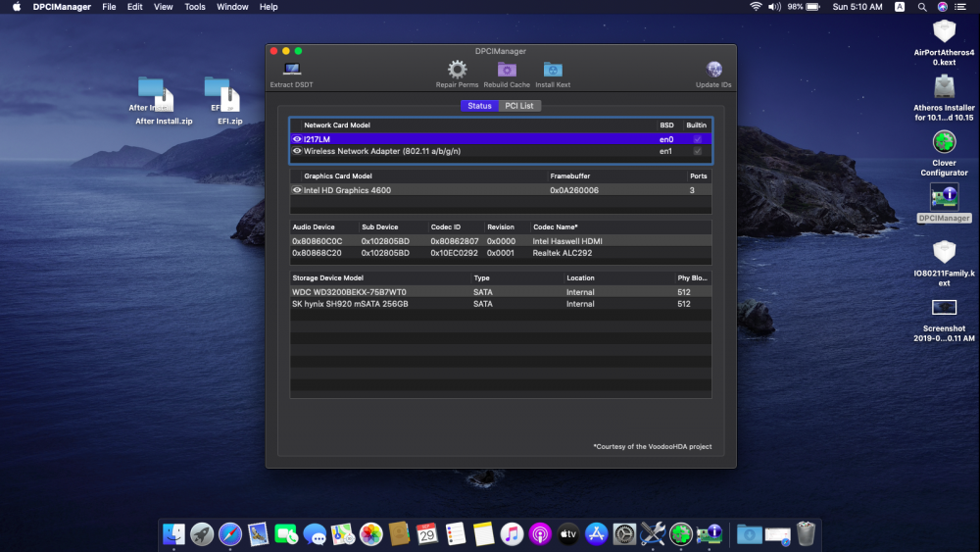Open Calendar from the Dock
This screenshot has height=552, width=980.
(x=427, y=534)
